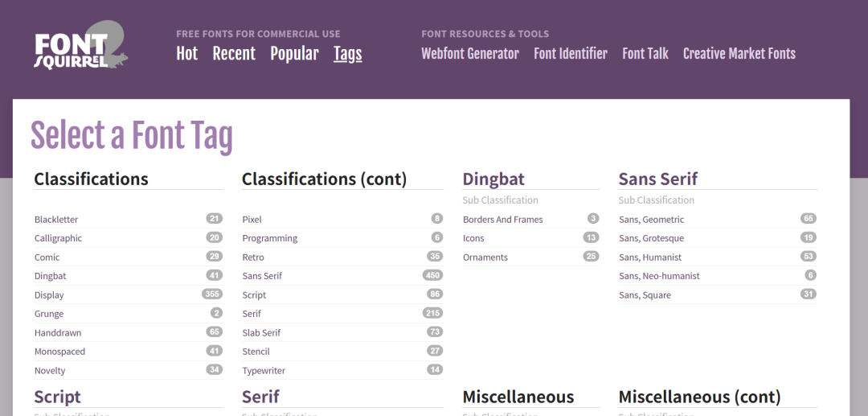Click the 53 count badge beside Sans, Humanist
This screenshot has width=868, height=416.
pyautogui.click(x=809, y=257)
